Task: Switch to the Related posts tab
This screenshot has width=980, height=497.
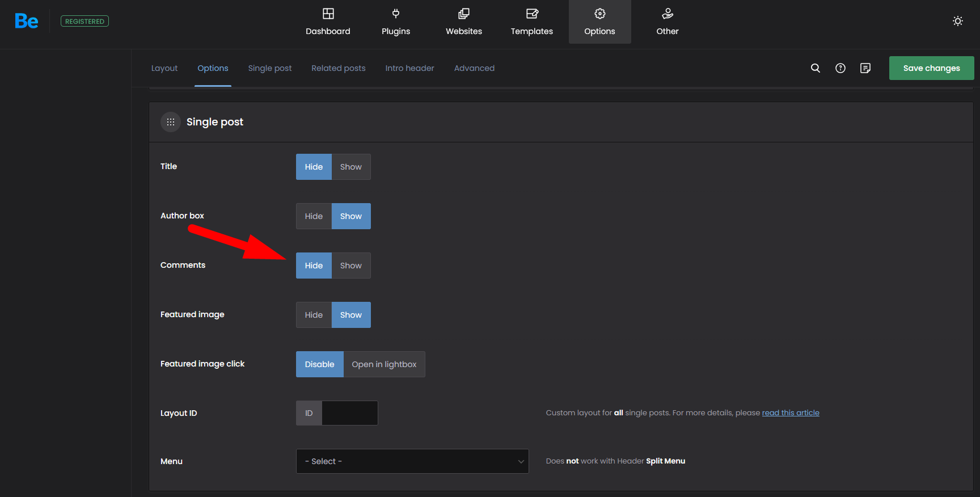Action: tap(338, 68)
